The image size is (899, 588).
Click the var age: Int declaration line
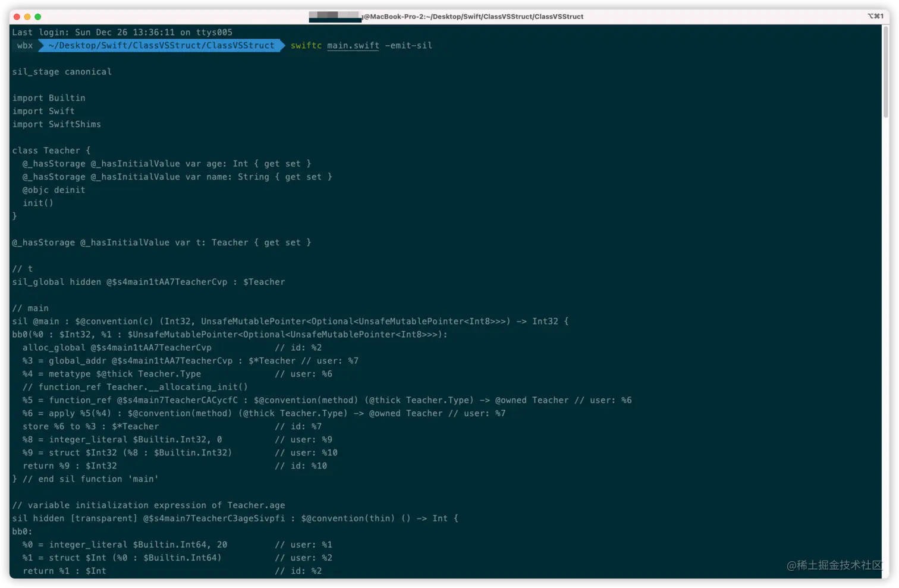[x=166, y=163]
